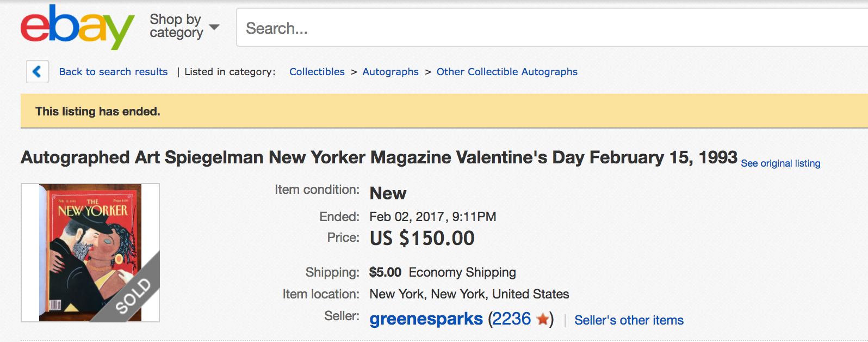The width and height of the screenshot is (868, 342).
Task: View the See original listing link
Action: click(780, 163)
